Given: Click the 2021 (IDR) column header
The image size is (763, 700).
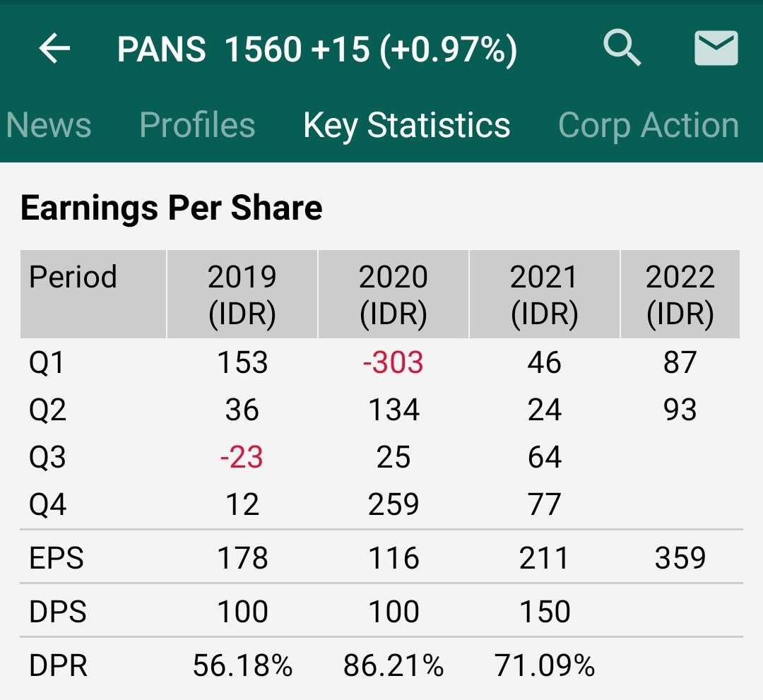Looking at the screenshot, I should (x=544, y=293).
